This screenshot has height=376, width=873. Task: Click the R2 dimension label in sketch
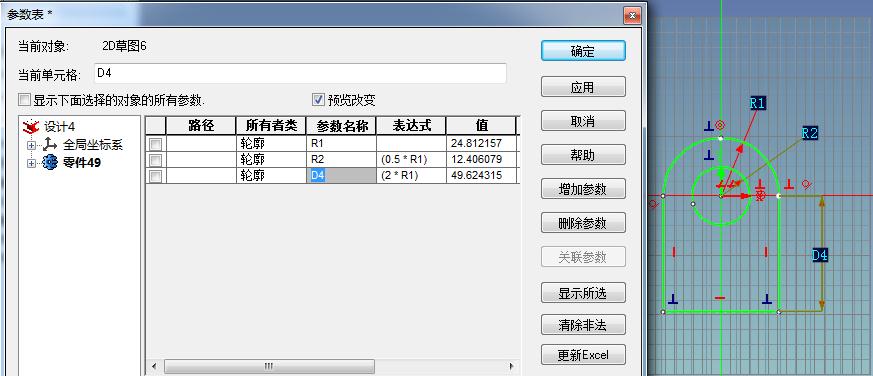point(810,133)
